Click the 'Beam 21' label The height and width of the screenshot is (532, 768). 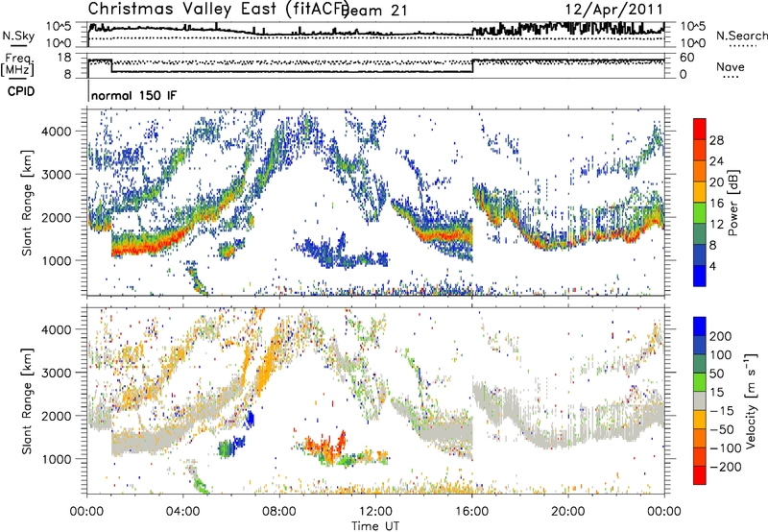click(374, 10)
